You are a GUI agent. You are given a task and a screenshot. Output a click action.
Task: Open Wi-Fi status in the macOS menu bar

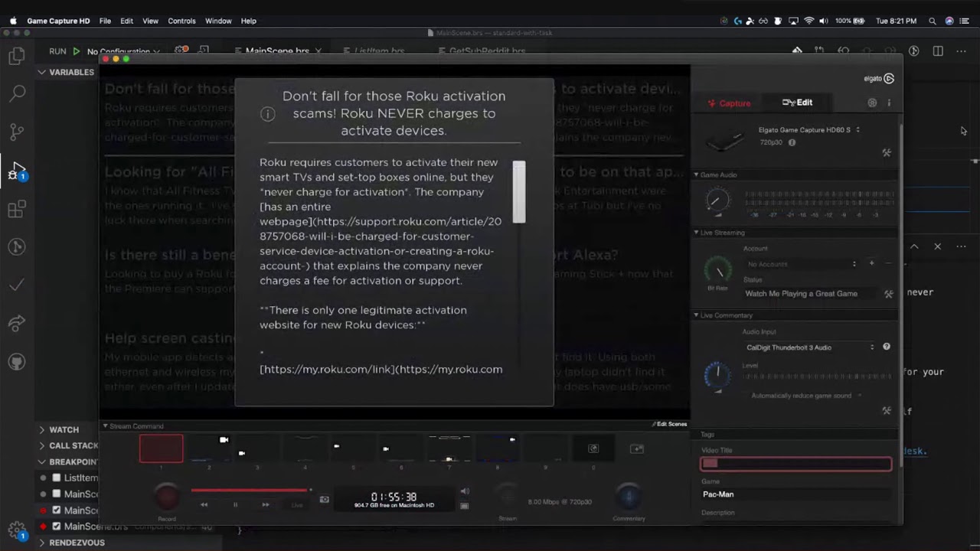click(808, 21)
